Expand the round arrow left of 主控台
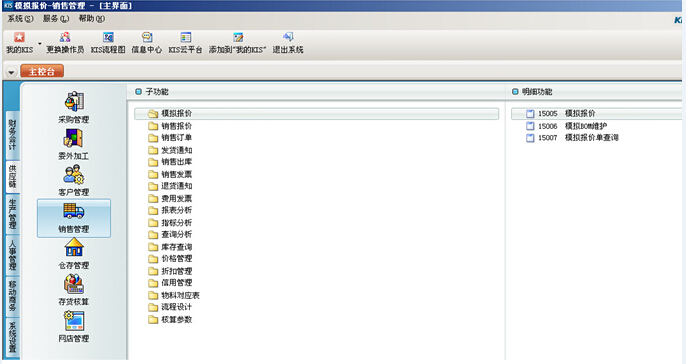This screenshot has width=686, height=364. point(11,72)
